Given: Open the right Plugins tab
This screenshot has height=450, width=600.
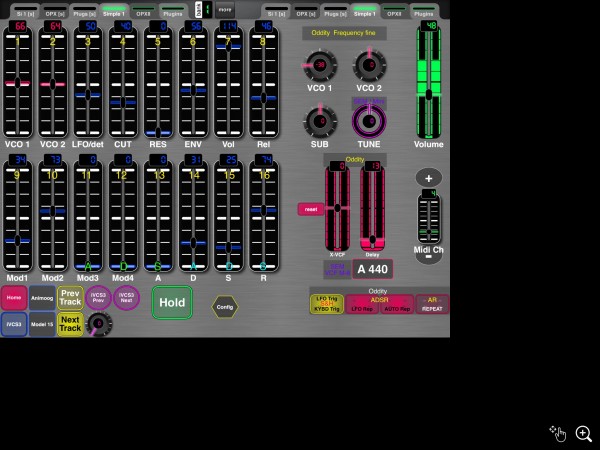Looking at the screenshot, I should tap(424, 11).
